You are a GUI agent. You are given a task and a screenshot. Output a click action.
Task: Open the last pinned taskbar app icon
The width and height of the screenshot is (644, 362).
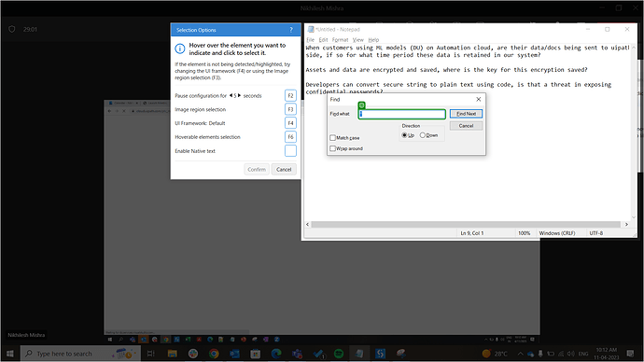coord(401,354)
